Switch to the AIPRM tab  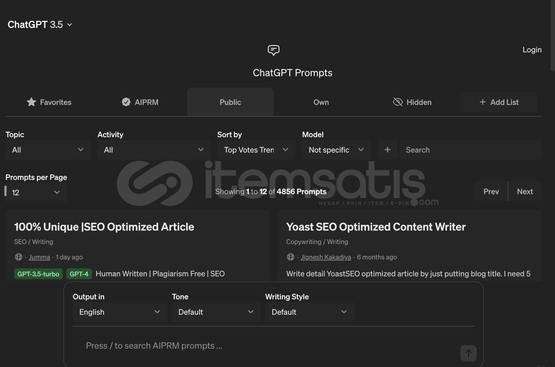click(x=140, y=102)
